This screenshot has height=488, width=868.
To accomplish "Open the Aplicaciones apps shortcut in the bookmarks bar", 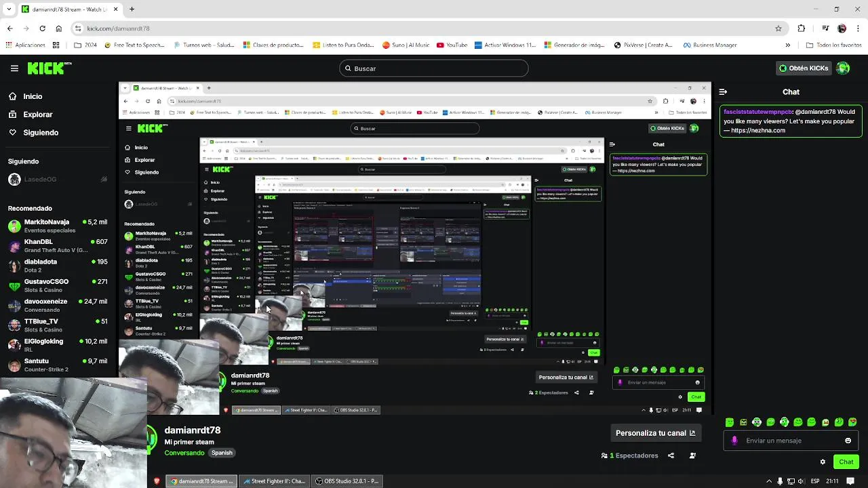I will pyautogui.click(x=25, y=45).
